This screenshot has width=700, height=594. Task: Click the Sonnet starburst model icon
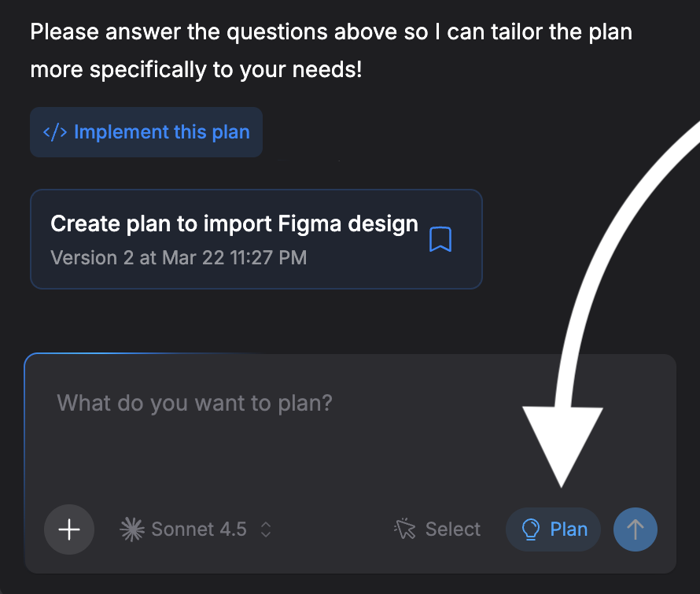tap(131, 529)
